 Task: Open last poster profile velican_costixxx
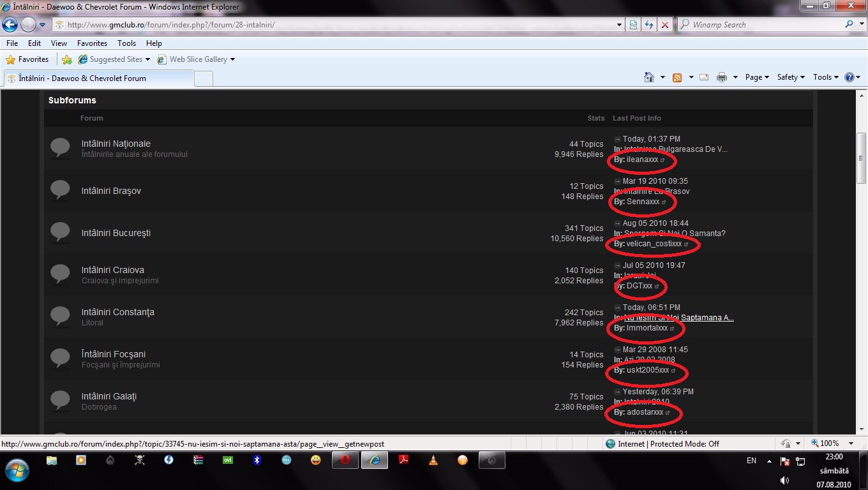pos(654,244)
